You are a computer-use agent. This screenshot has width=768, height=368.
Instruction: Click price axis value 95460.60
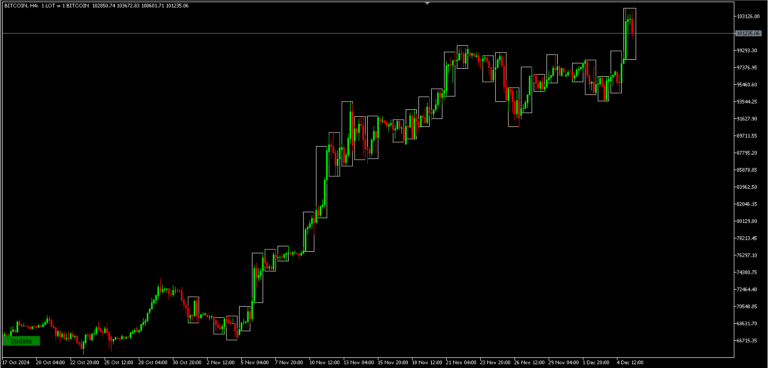[747, 85]
